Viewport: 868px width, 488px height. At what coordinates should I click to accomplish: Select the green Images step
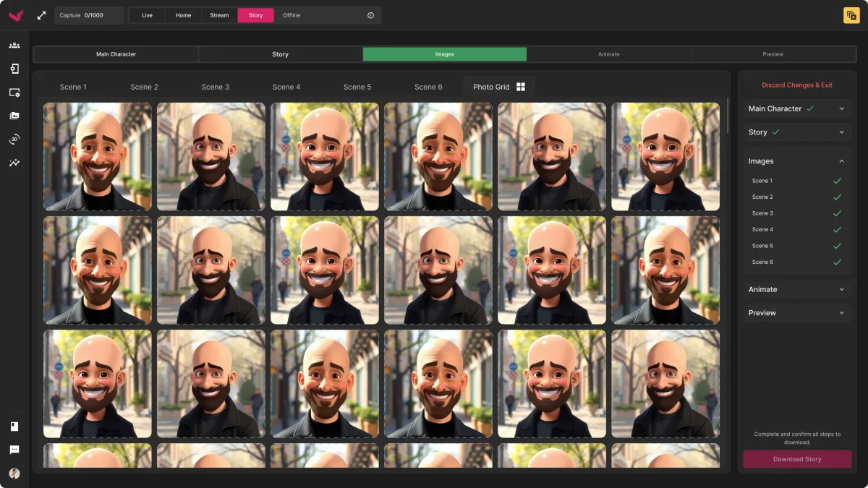pos(445,54)
